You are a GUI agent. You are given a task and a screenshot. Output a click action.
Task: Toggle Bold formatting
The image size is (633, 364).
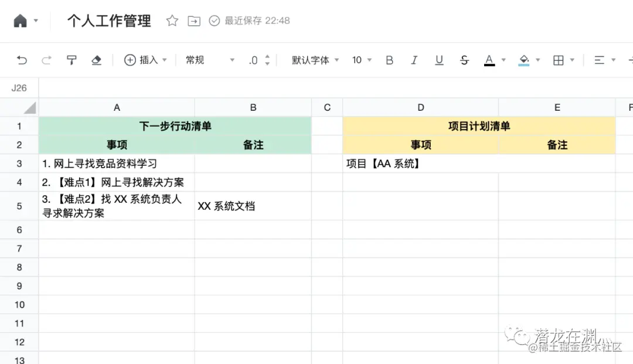(x=389, y=60)
